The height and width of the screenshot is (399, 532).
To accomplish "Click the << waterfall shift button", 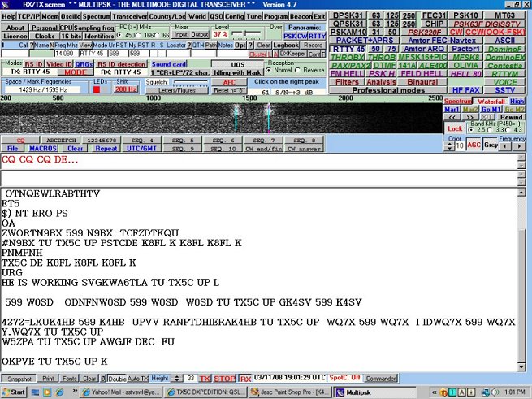I will 452,117.
